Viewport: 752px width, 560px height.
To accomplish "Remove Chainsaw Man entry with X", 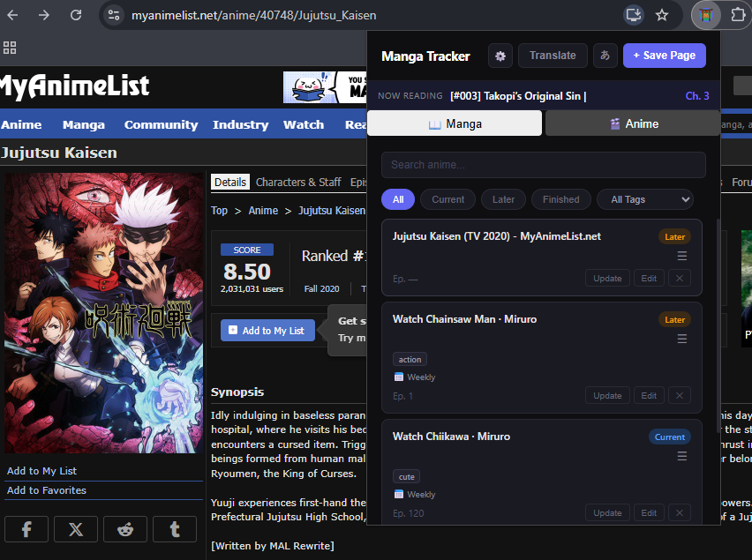I will [x=679, y=396].
